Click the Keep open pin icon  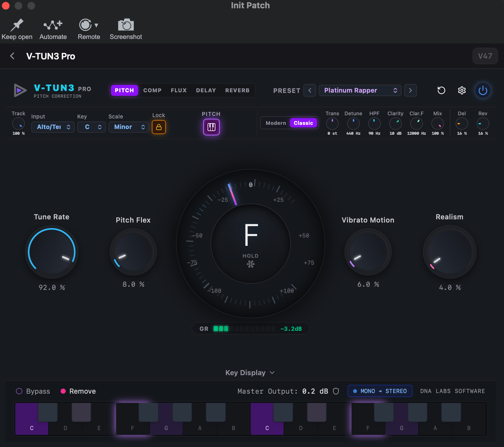click(17, 25)
